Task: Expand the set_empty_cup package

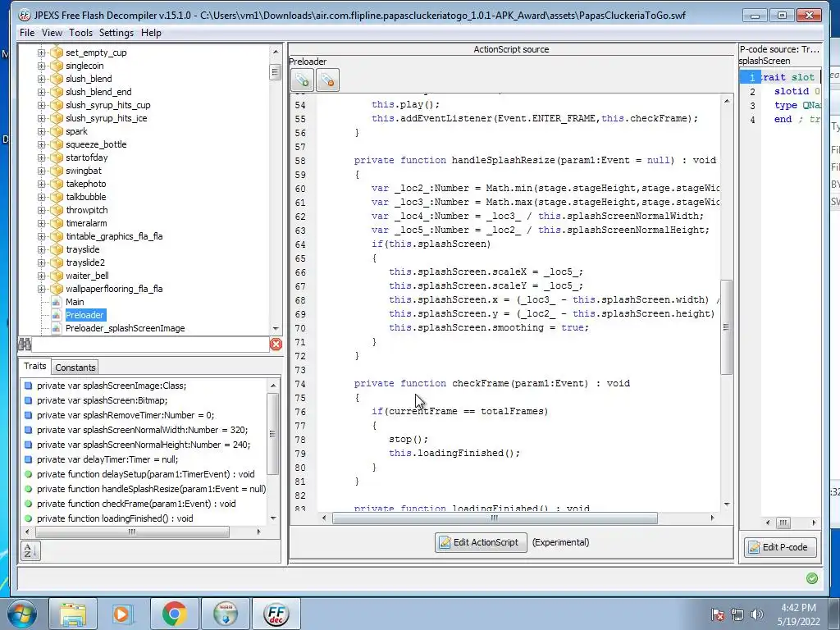Action: point(41,52)
